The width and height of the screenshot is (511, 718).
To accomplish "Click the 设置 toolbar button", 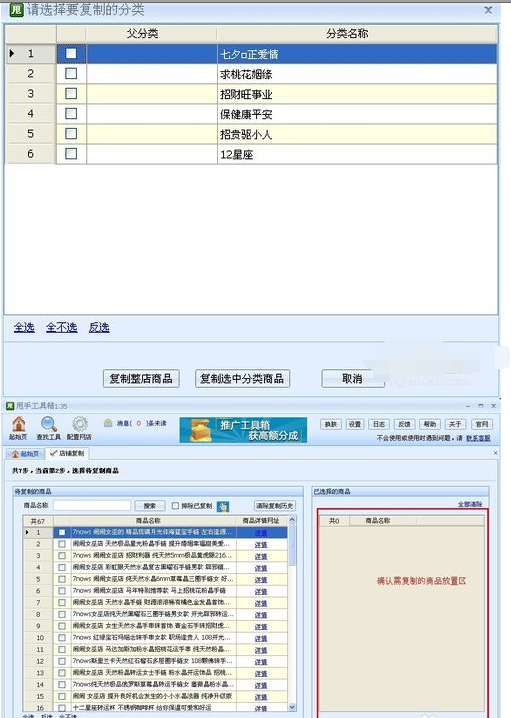I will click(x=355, y=424).
